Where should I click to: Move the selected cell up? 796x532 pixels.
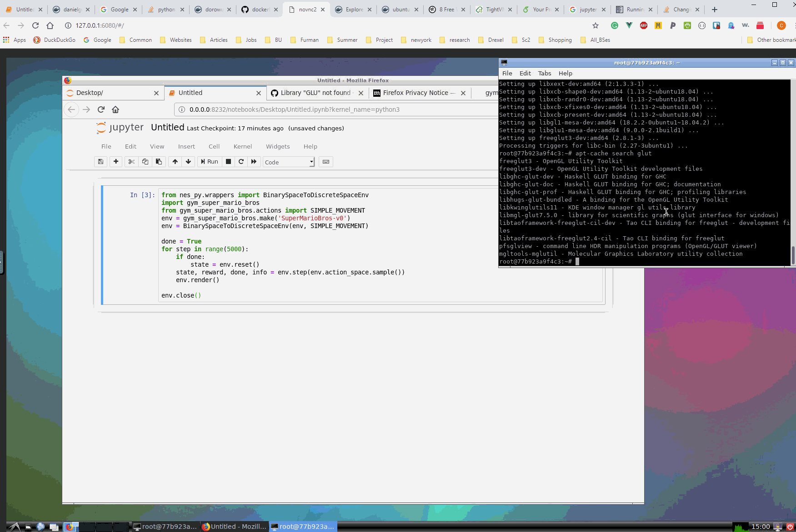pos(175,162)
